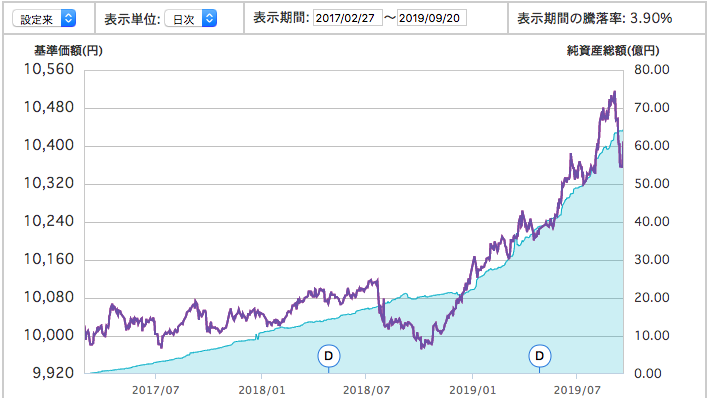Click the 9,920 left axis value
Image resolution: width=710 pixels, height=398 pixels.
[x=53, y=373]
